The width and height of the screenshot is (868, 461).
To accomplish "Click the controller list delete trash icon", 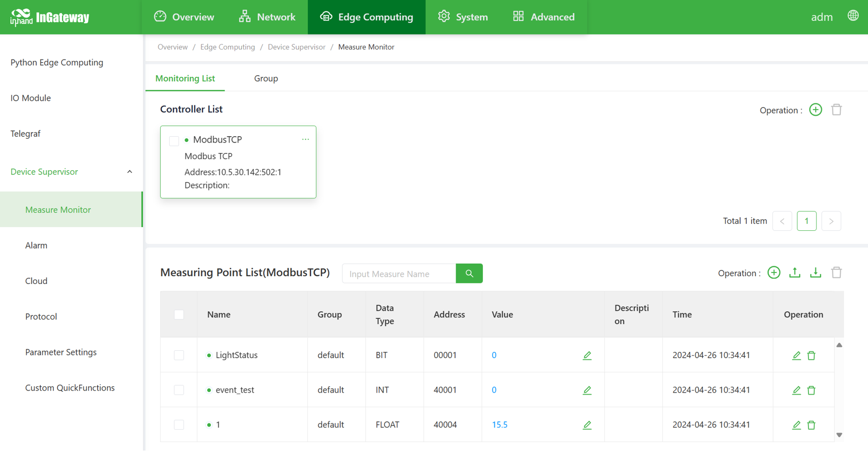I will [836, 110].
